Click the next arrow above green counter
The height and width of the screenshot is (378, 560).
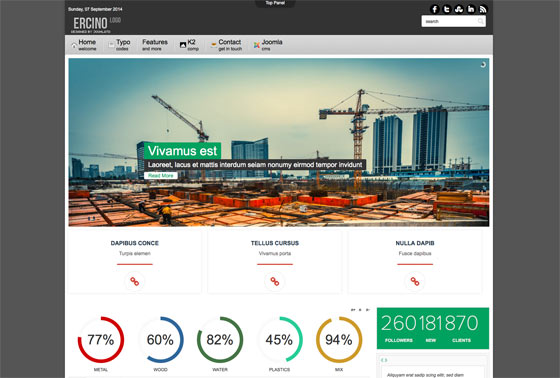pyautogui.click(x=368, y=310)
